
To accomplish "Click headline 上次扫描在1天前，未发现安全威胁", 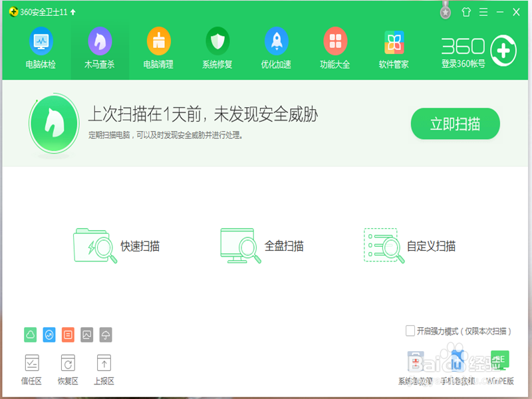I will 203,114.
